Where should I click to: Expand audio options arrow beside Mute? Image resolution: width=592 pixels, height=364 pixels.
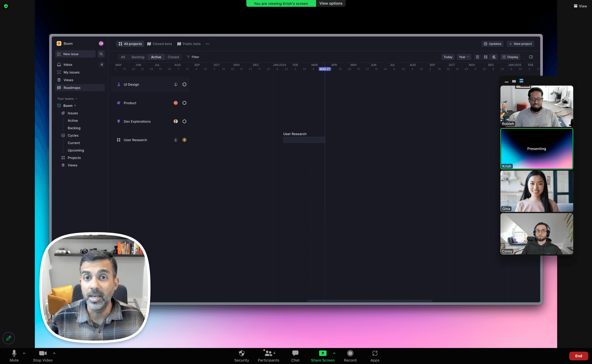coord(24,353)
